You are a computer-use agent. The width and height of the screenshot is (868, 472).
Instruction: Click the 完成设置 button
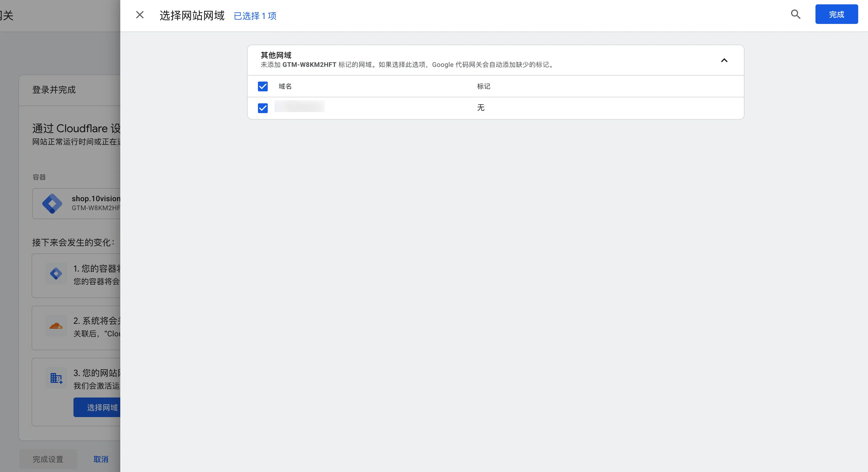48,459
